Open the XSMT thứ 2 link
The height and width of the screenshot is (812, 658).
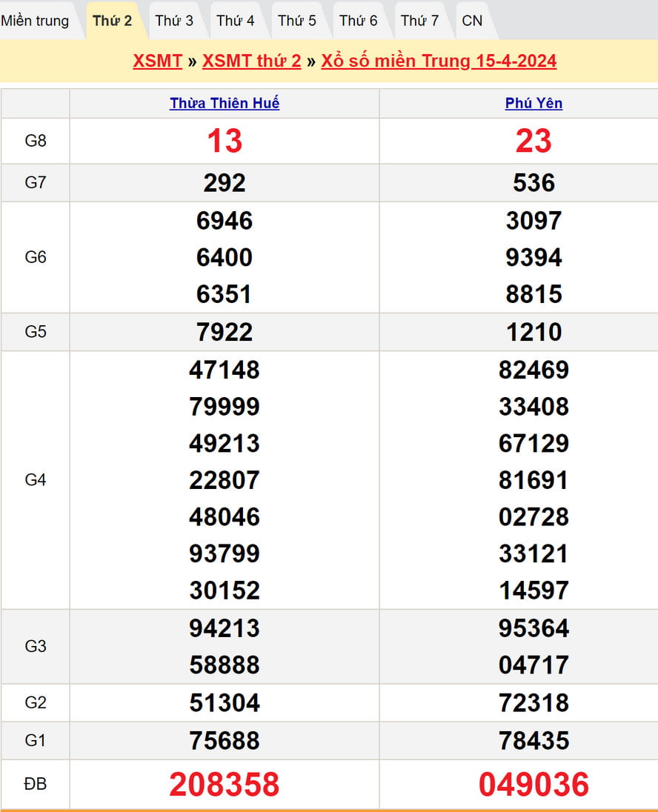[252, 61]
